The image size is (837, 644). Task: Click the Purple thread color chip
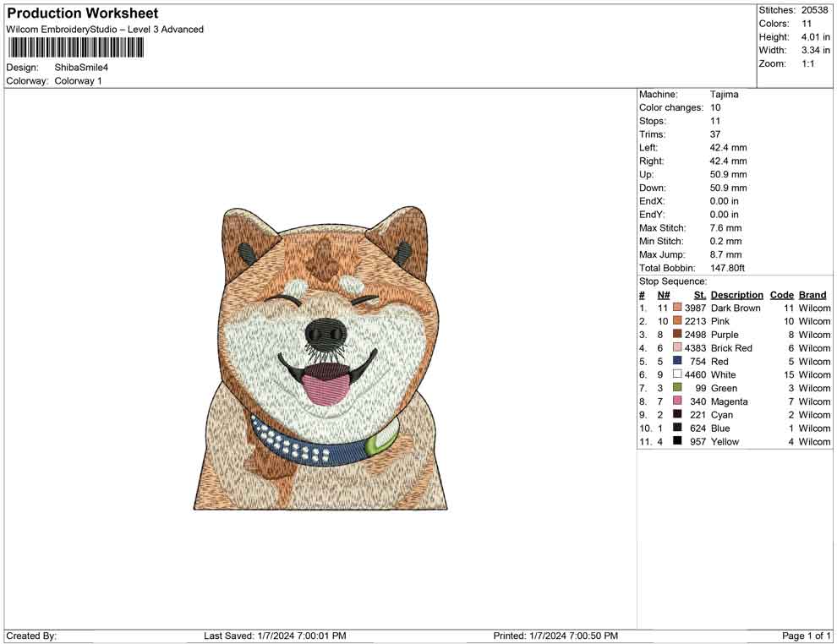(676, 335)
